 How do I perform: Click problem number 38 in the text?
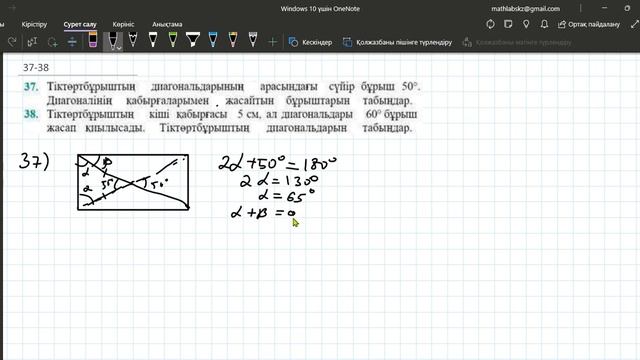tap(31, 114)
